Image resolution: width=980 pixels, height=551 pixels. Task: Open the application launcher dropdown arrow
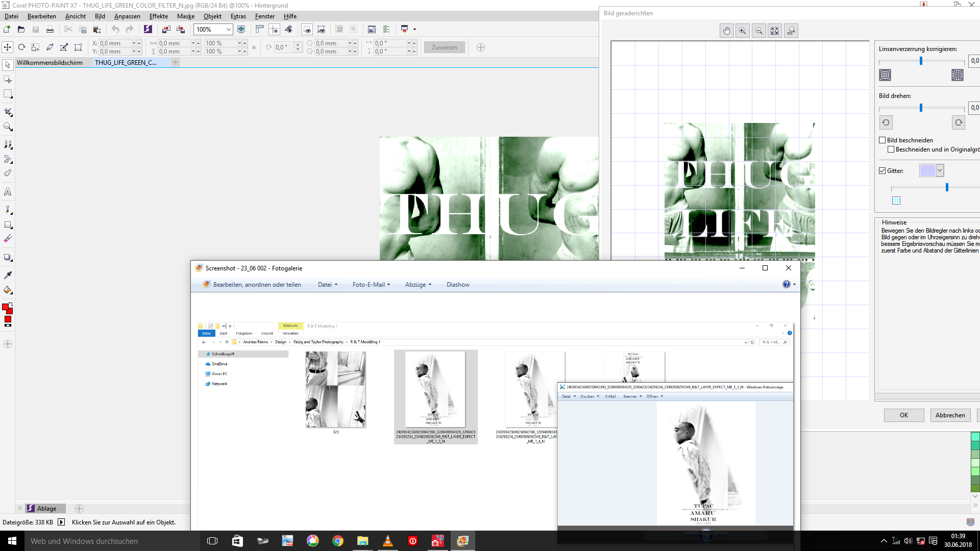[x=414, y=30]
